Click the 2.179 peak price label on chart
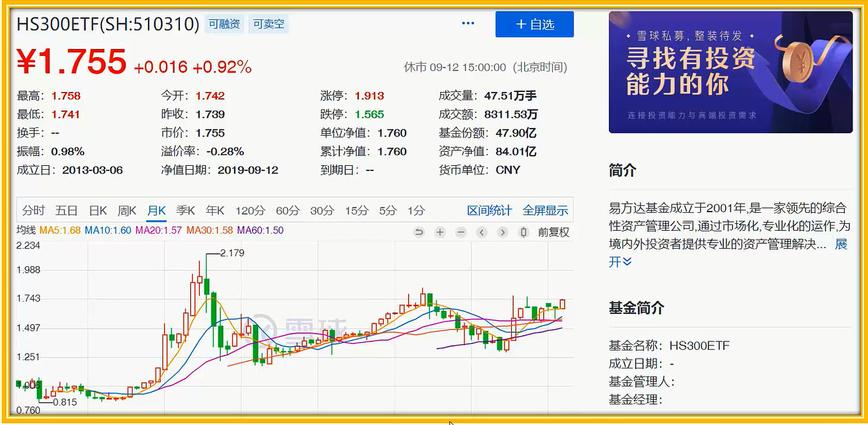868x425 pixels. [232, 253]
